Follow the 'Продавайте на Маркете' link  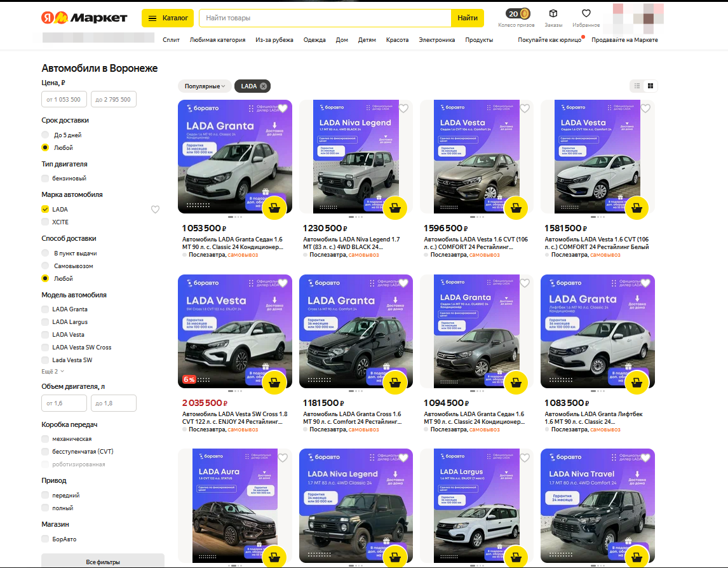click(624, 40)
